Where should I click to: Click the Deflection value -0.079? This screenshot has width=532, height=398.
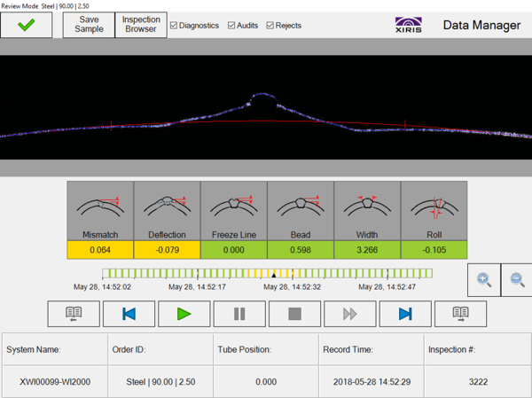pyautogui.click(x=167, y=250)
